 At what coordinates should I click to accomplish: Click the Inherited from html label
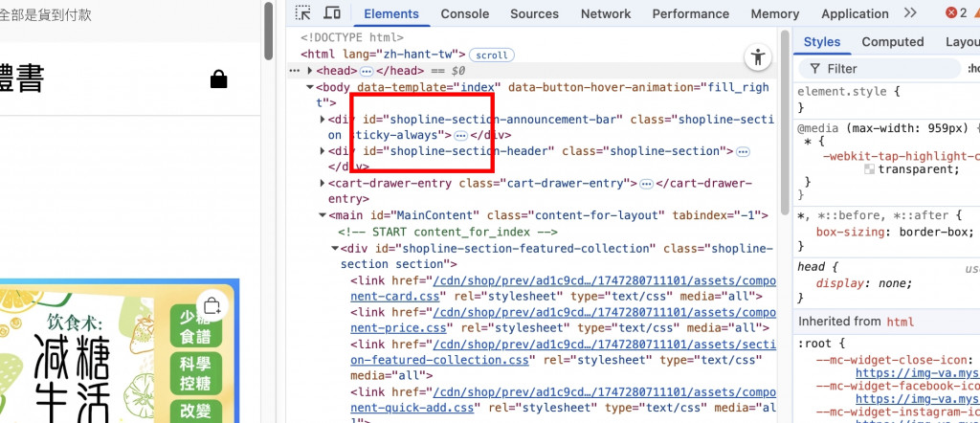coord(857,322)
